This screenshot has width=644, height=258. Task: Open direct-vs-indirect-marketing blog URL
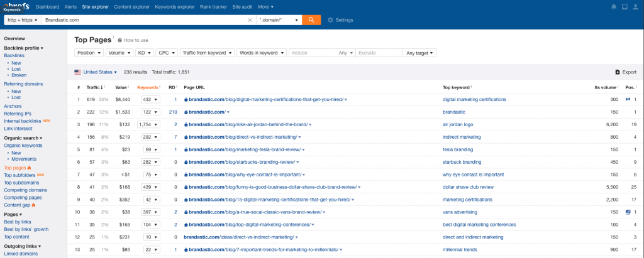pos(243,137)
